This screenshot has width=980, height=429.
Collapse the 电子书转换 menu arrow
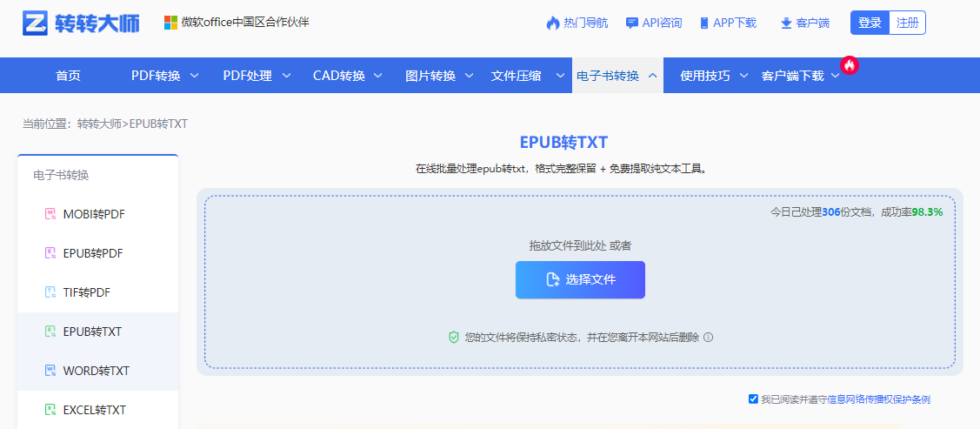click(x=652, y=76)
